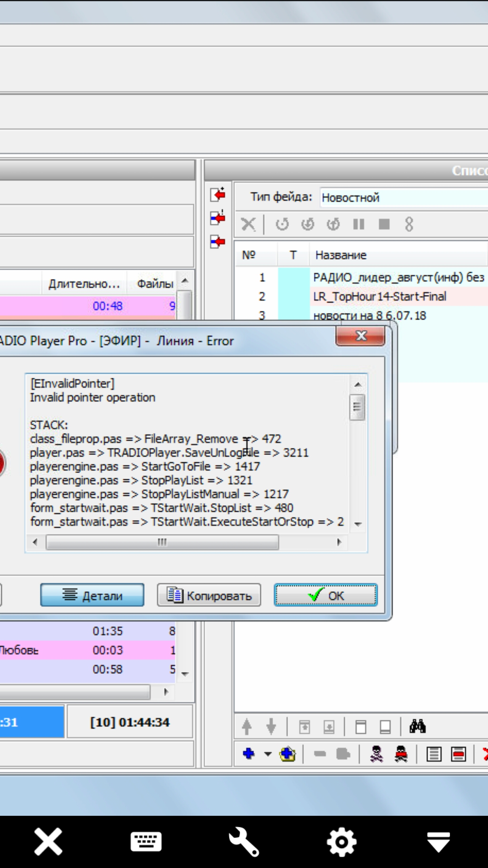Select row LR_TopHour14-Start-Final

[361, 296]
